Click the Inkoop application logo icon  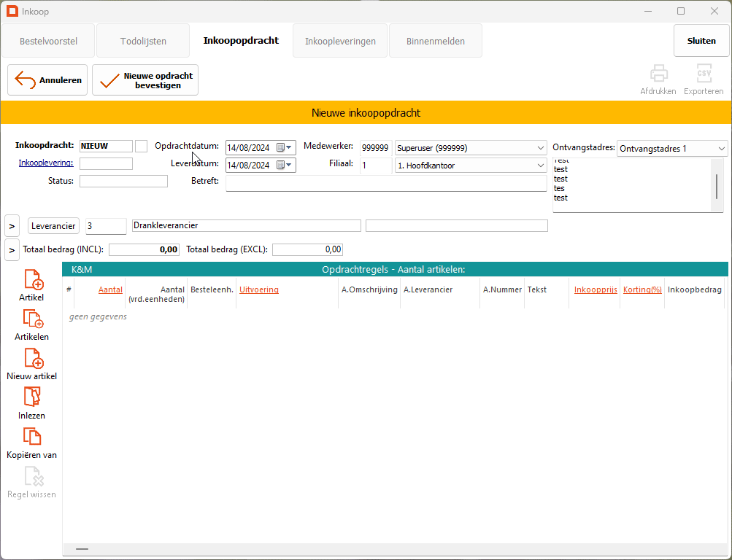tap(12, 11)
